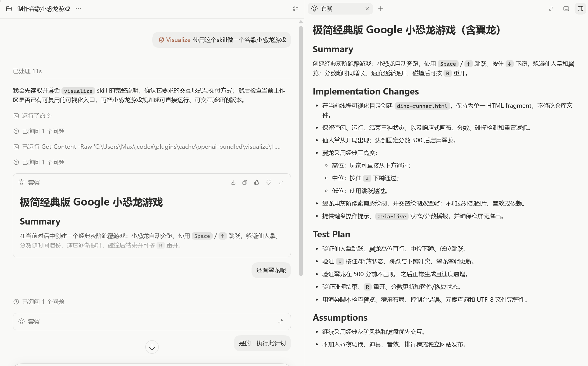Screen dimensions: 588x366
Task: Click the thread title 制作谷歌小恐龙游戏
Action: (x=44, y=9)
